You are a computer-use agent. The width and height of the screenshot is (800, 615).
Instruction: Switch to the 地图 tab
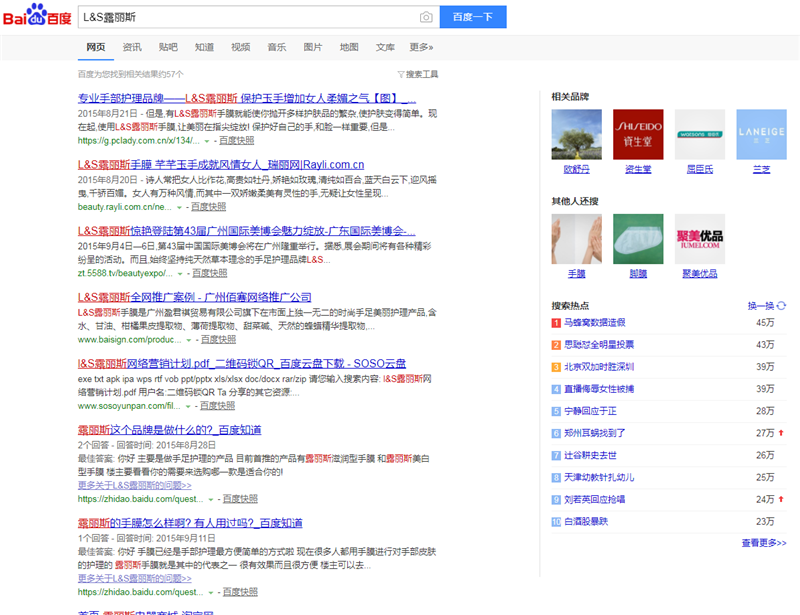(x=349, y=47)
